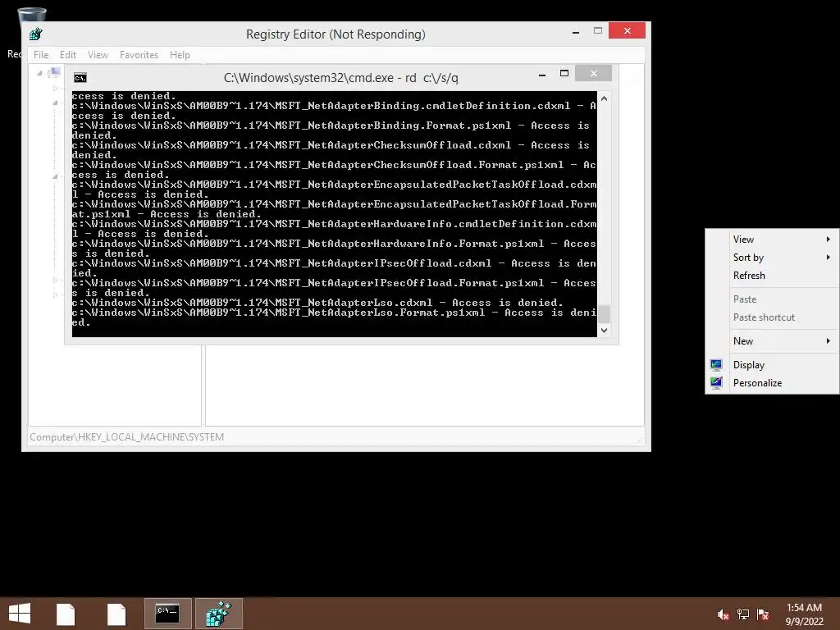Open the Start menu Windows logo

20,614
